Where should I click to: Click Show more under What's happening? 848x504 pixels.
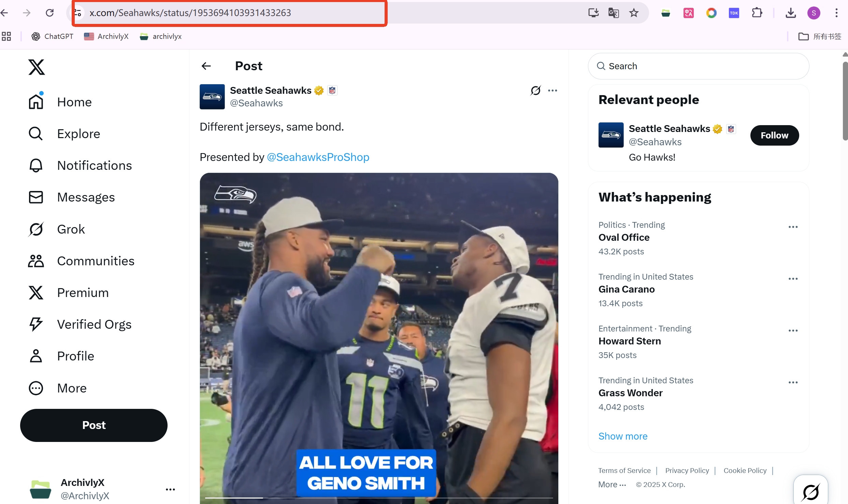pos(623,436)
